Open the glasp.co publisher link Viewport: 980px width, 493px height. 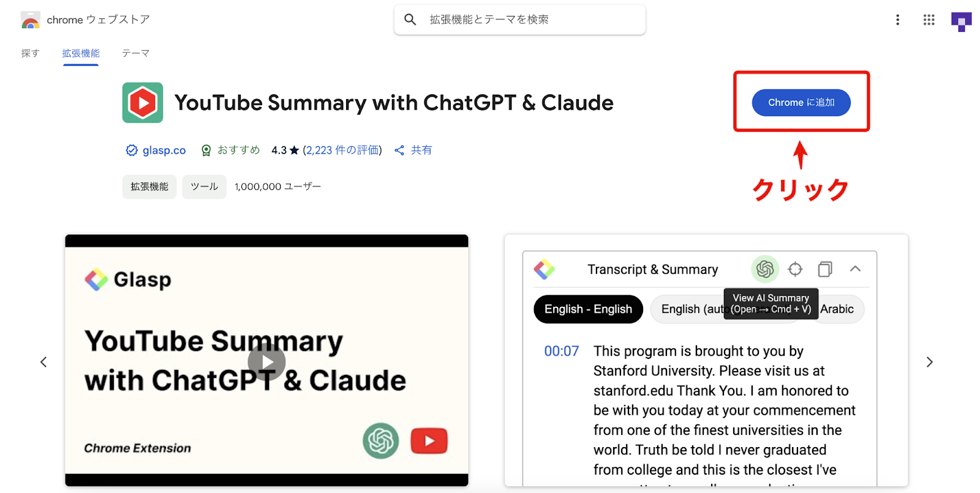coord(164,150)
